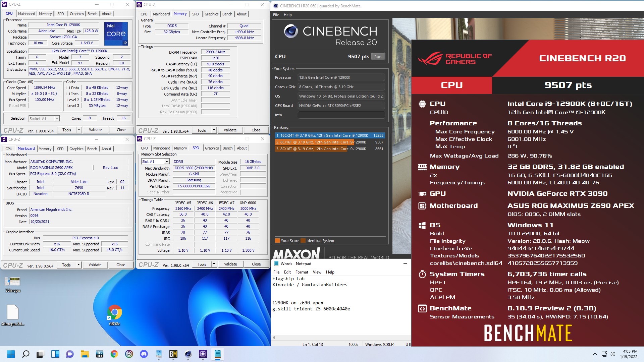Click Close button in SPD CPU-Z window
This screenshot has height=362, width=644.
[x=256, y=264]
